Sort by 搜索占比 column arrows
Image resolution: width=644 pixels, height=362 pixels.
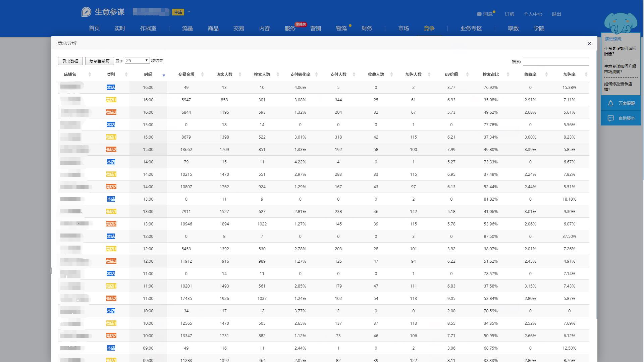508,74
